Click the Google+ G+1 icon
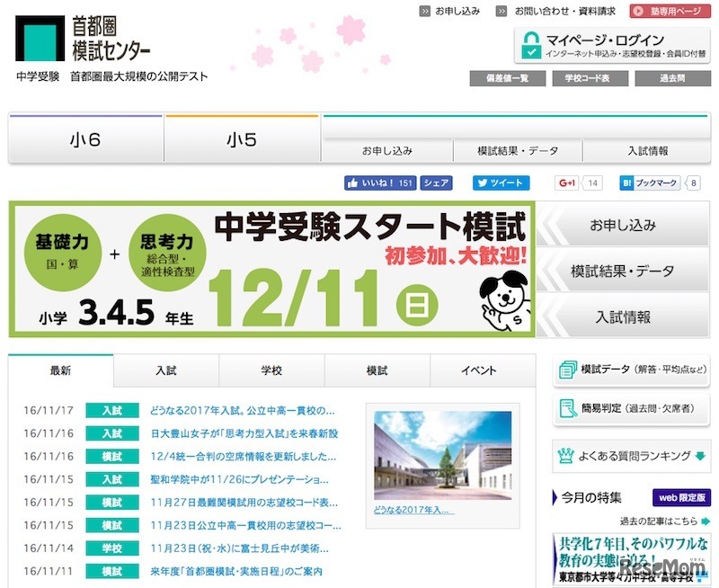The height and width of the screenshot is (588, 719). click(567, 183)
